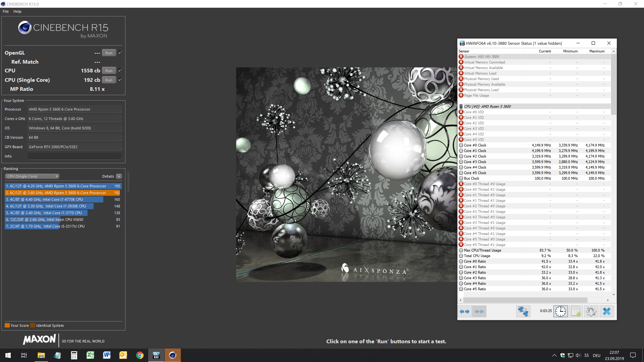Click monitoring icon beside Core #0 Clock
Image resolution: width=644 pixels, height=362 pixels.
[x=461, y=145]
